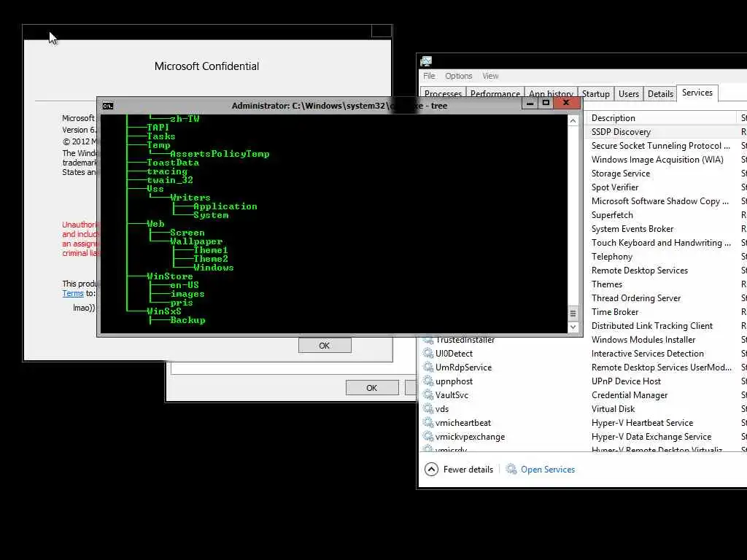Minimize the Command Prompt window

[x=530, y=103]
